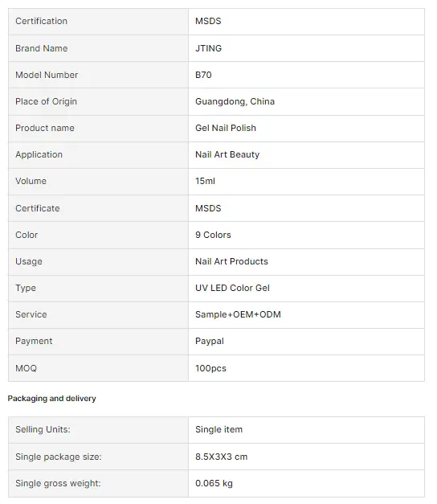437x504 pixels.
Task: Click the Nail Art Products usage value
Action: [231, 261]
